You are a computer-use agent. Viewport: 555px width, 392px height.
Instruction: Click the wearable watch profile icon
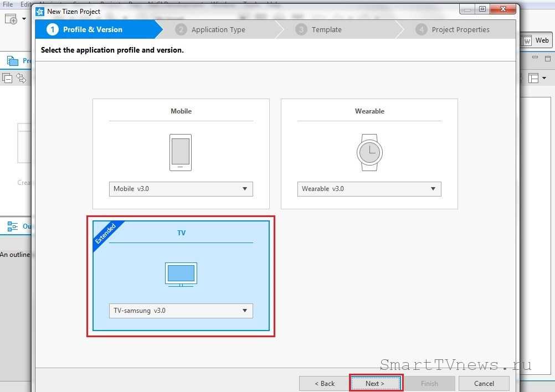(x=369, y=152)
